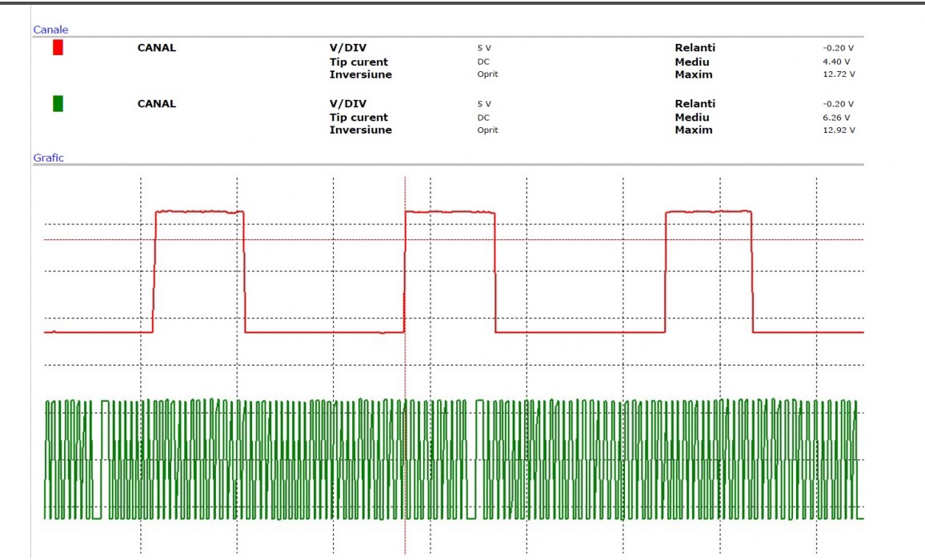Select the red channel DC current type value
The height and width of the screenshot is (560, 925).
483,62
